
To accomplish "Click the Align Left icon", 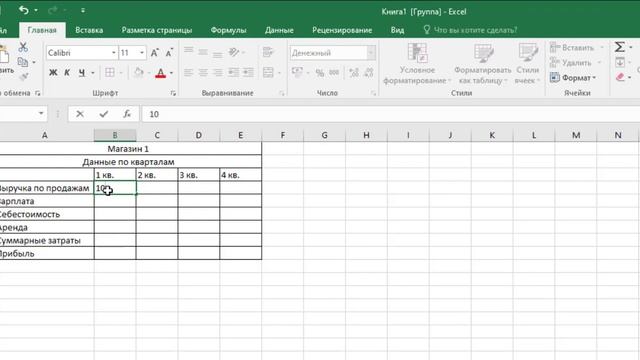I will coord(189,73).
